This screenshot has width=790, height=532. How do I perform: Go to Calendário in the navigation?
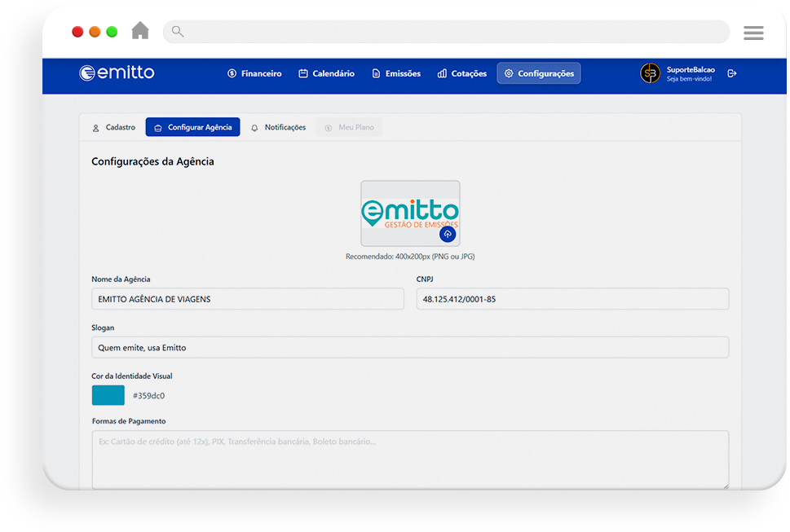pos(326,73)
